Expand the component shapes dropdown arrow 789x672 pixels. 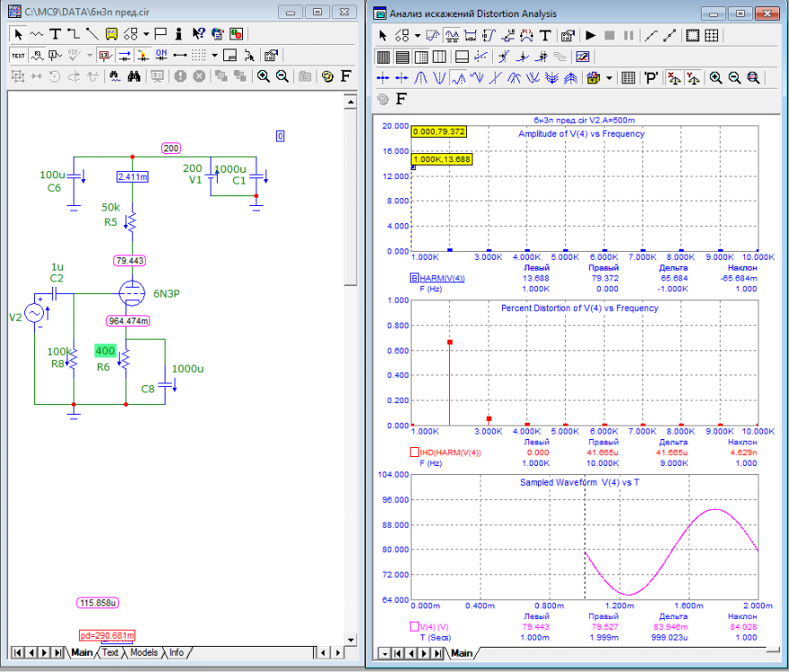pos(146,34)
